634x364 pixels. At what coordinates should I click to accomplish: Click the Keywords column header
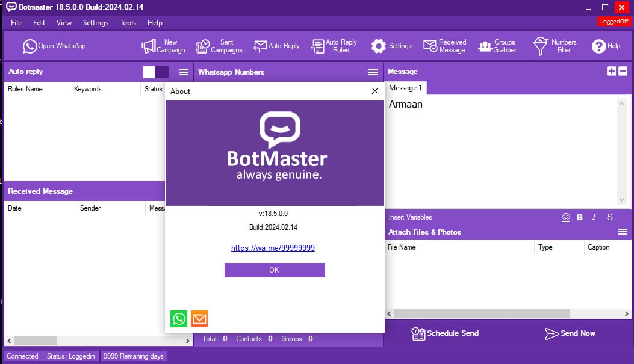[x=105, y=89]
